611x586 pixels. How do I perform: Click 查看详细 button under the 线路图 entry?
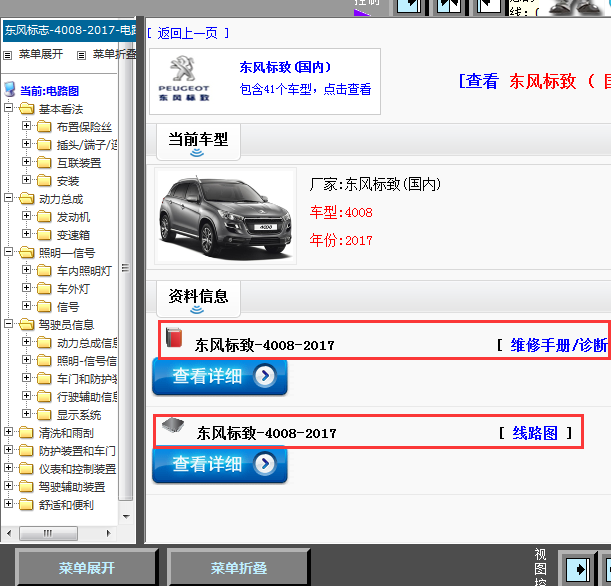coord(220,465)
